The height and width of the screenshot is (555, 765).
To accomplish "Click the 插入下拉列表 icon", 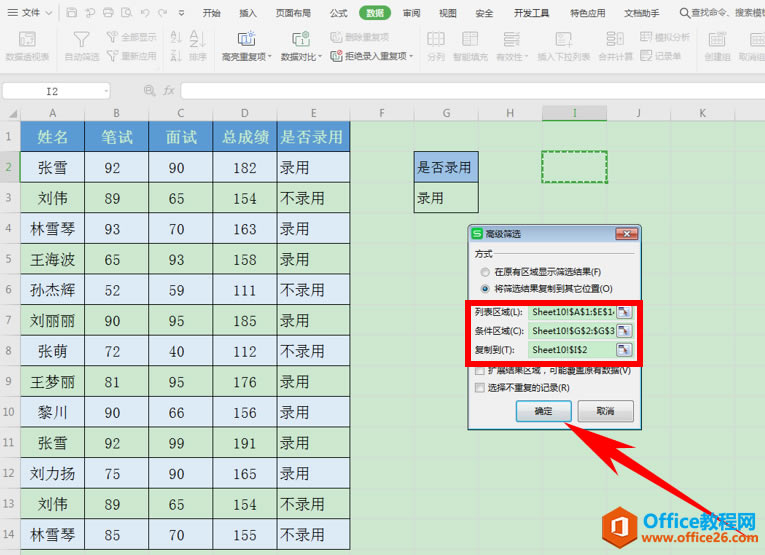I will click(564, 39).
